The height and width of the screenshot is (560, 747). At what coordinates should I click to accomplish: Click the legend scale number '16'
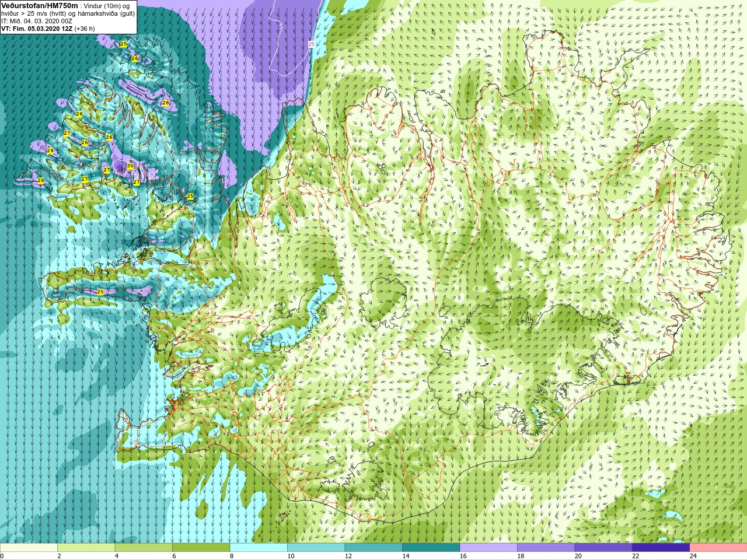[463, 556]
